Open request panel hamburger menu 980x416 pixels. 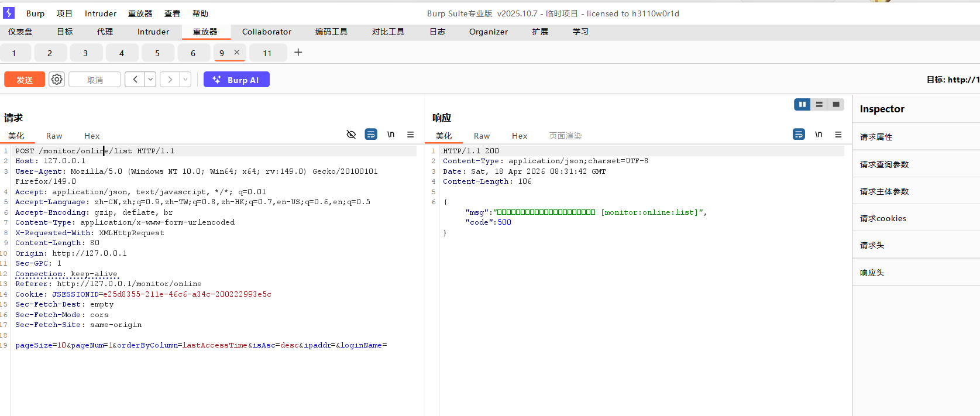coord(411,135)
